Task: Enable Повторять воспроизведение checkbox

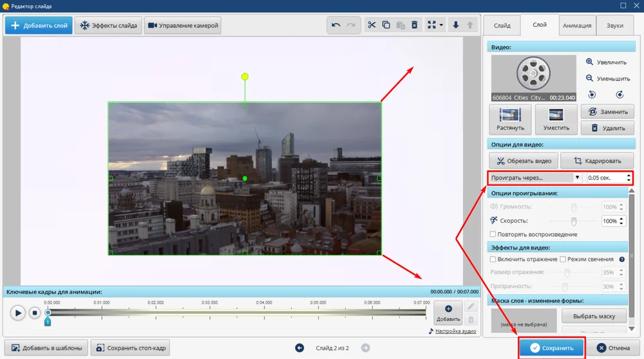Action: [x=493, y=234]
